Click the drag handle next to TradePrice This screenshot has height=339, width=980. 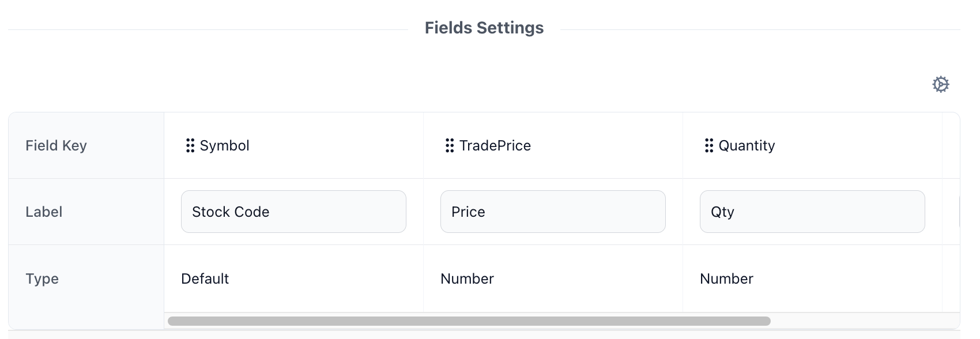(450, 146)
